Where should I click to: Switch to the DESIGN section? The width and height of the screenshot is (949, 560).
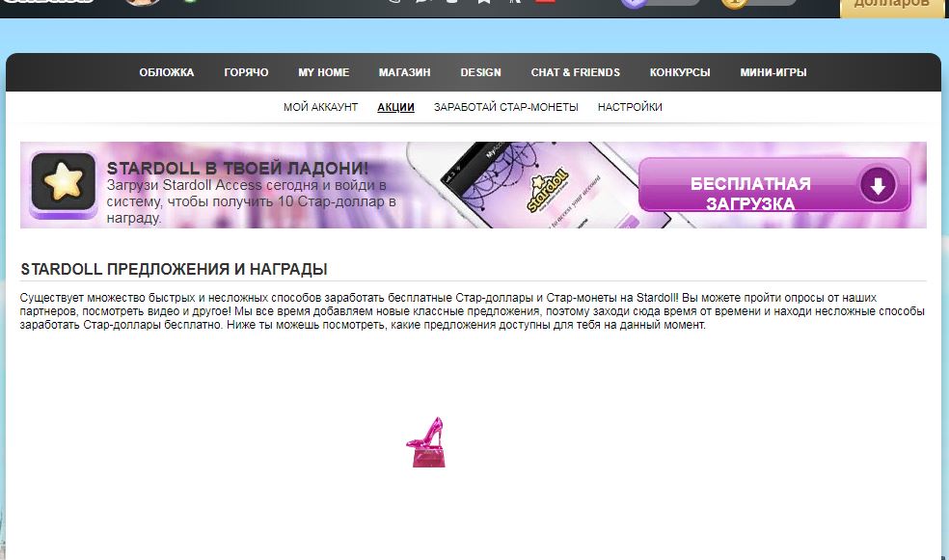point(479,72)
